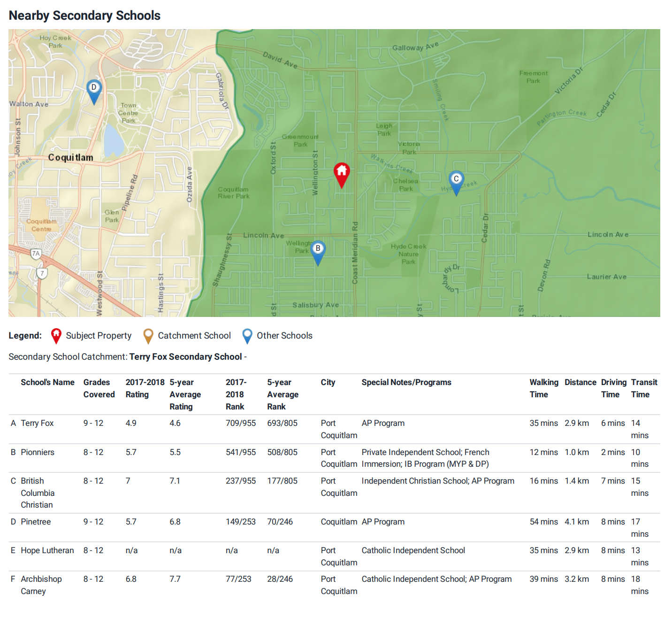Click the Hope Lutheran school name
The width and height of the screenshot is (672, 617).
point(47,550)
